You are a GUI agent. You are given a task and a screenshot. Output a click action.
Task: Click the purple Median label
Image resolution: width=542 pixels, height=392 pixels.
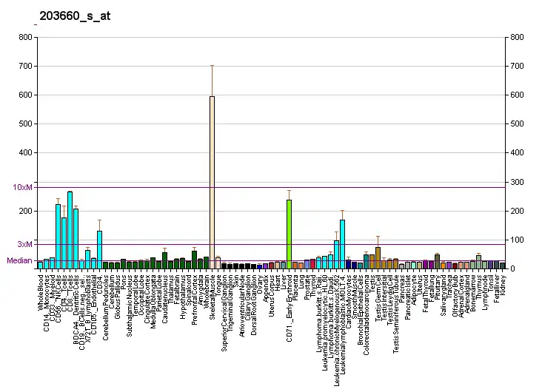19,260
